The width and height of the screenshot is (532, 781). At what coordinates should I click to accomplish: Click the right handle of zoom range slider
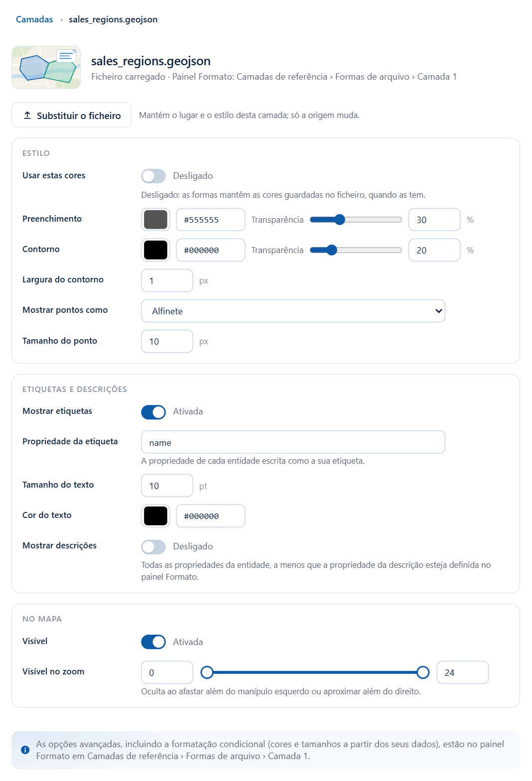(423, 672)
